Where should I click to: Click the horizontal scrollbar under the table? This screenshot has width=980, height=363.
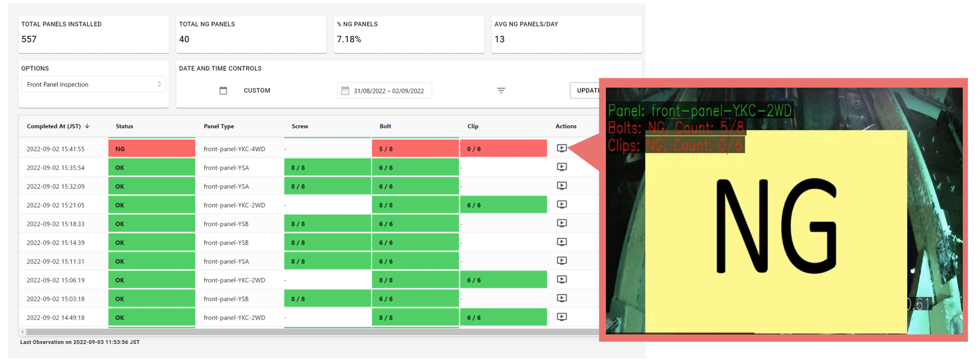(304, 332)
